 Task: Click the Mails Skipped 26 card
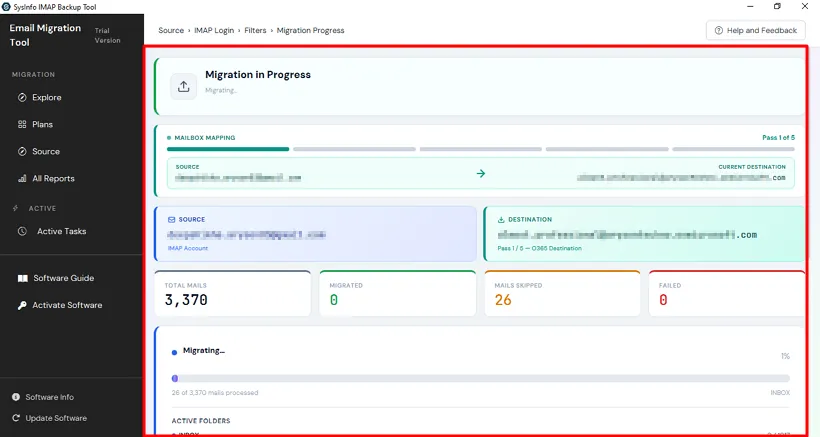[x=562, y=293]
